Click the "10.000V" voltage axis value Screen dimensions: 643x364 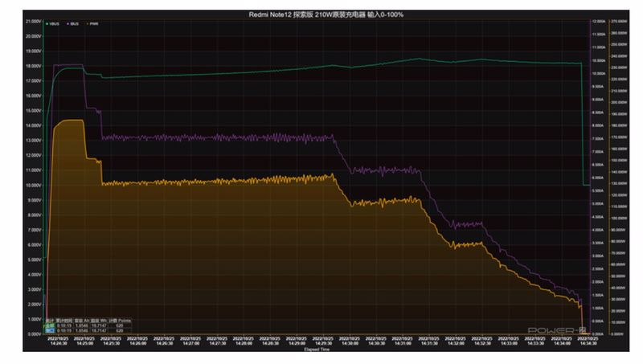click(x=34, y=186)
